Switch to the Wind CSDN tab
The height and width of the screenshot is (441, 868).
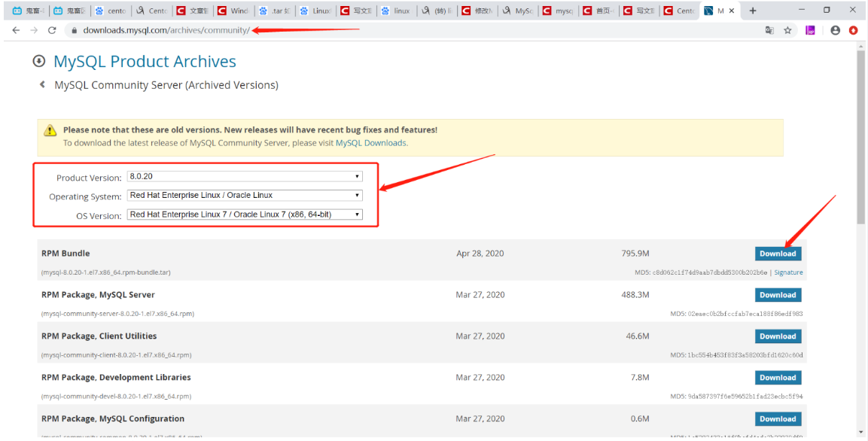(233, 11)
